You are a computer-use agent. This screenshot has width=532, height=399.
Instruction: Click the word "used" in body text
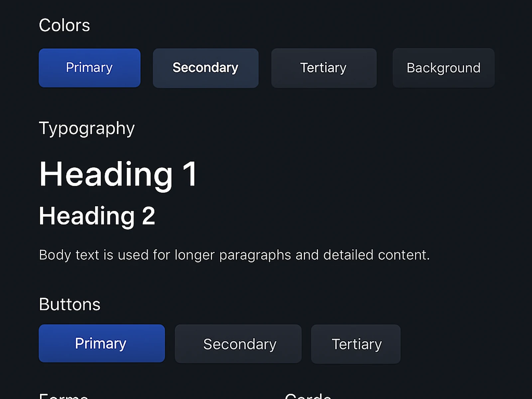(x=133, y=255)
